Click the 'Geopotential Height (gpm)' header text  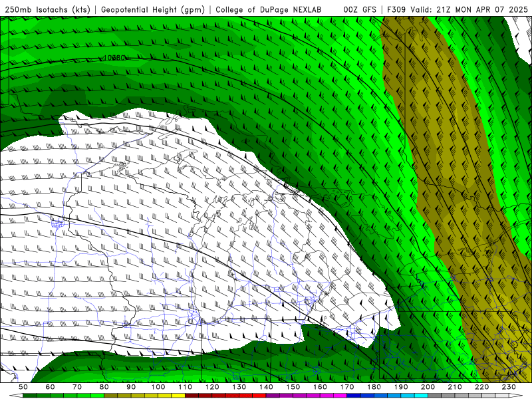click(153, 10)
